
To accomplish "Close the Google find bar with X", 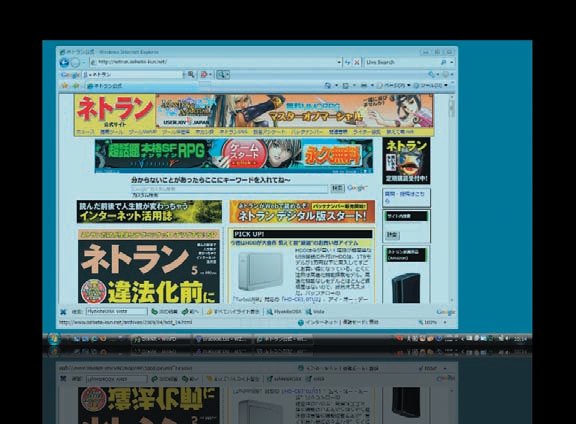I will point(63,312).
